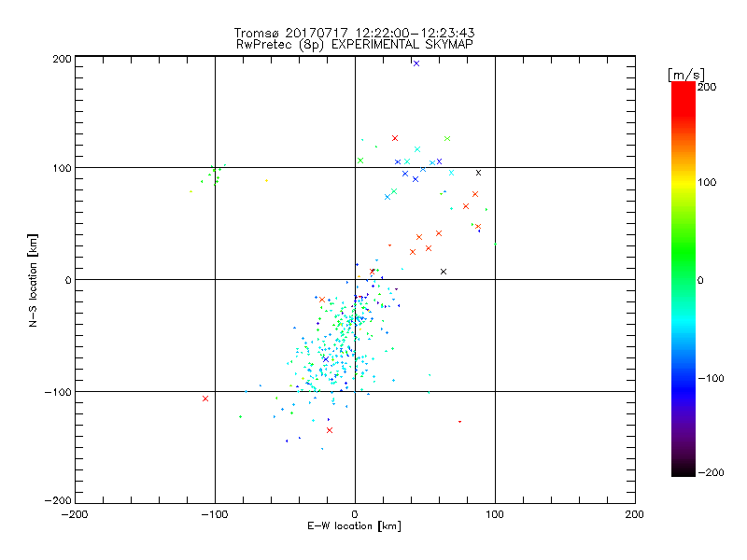The image size is (747, 560).
Task: Click the 'N-S location [km]' axis label
Action: (33, 281)
